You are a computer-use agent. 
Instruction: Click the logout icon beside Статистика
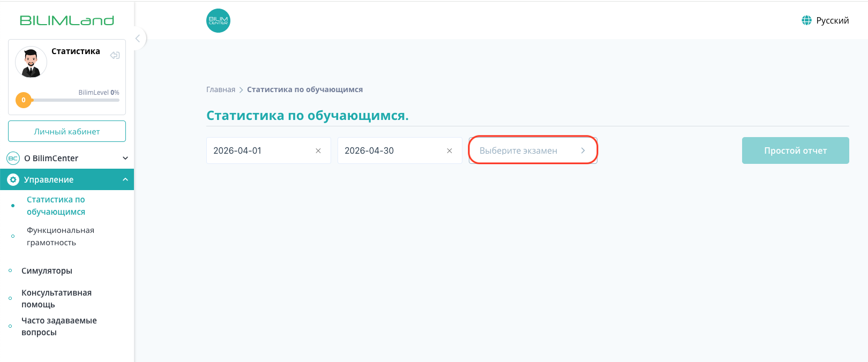click(x=115, y=55)
